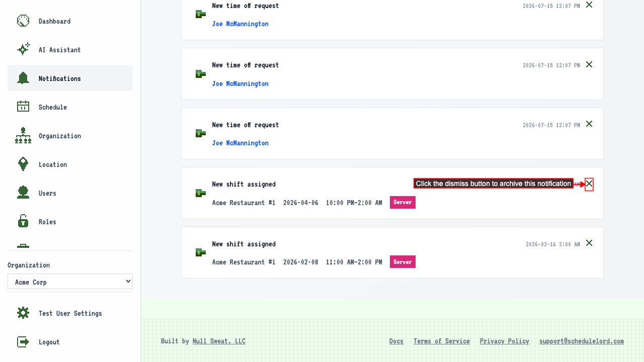Follow the Null Sweat, LLC link
This screenshot has height=362, width=644.
point(219,341)
